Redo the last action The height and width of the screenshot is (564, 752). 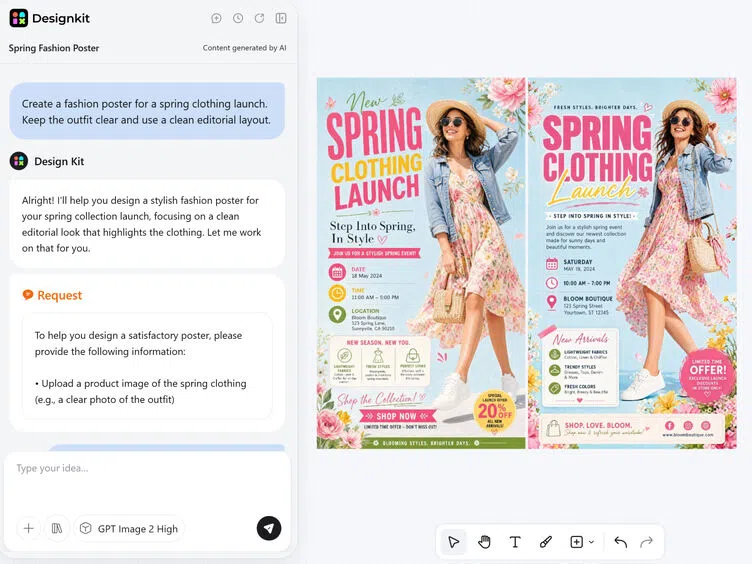click(646, 542)
